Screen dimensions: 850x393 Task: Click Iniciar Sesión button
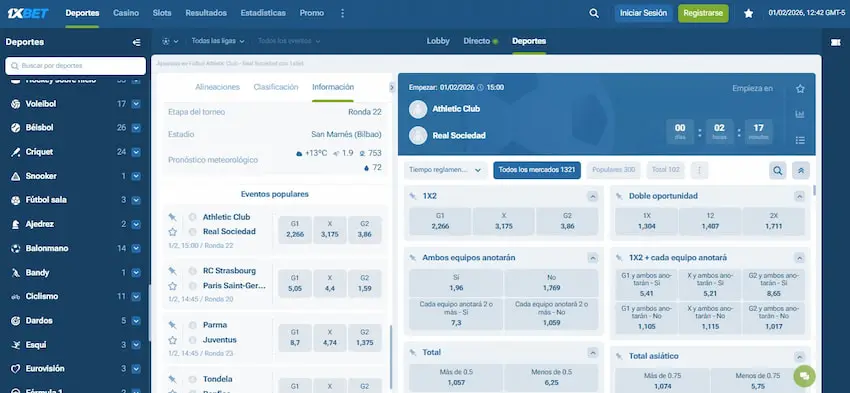pyautogui.click(x=643, y=14)
